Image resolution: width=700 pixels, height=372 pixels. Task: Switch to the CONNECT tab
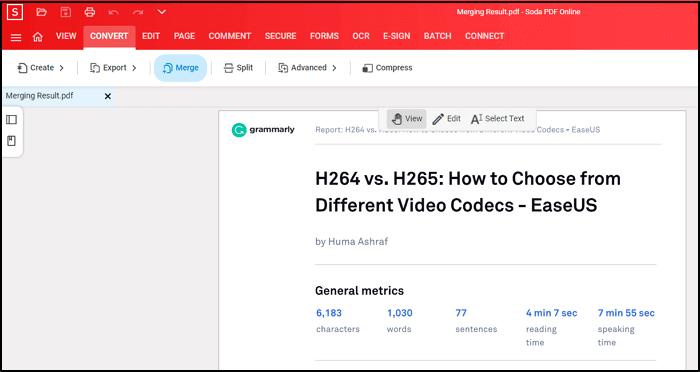[485, 36]
